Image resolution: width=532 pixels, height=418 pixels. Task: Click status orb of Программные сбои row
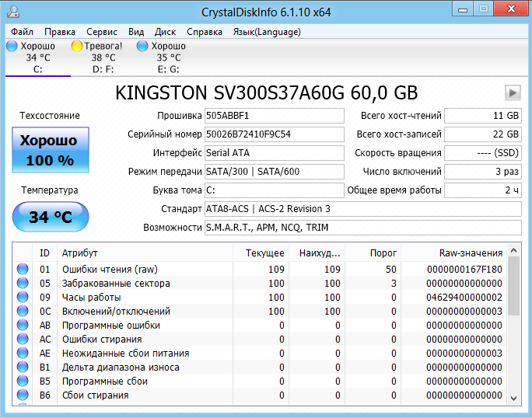pyautogui.click(x=23, y=381)
